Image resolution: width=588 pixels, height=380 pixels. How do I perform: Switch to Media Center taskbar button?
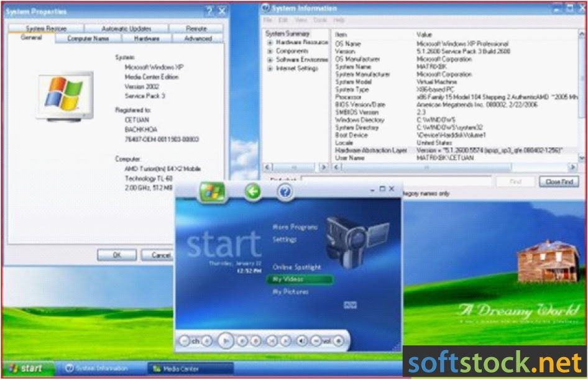pyautogui.click(x=190, y=369)
